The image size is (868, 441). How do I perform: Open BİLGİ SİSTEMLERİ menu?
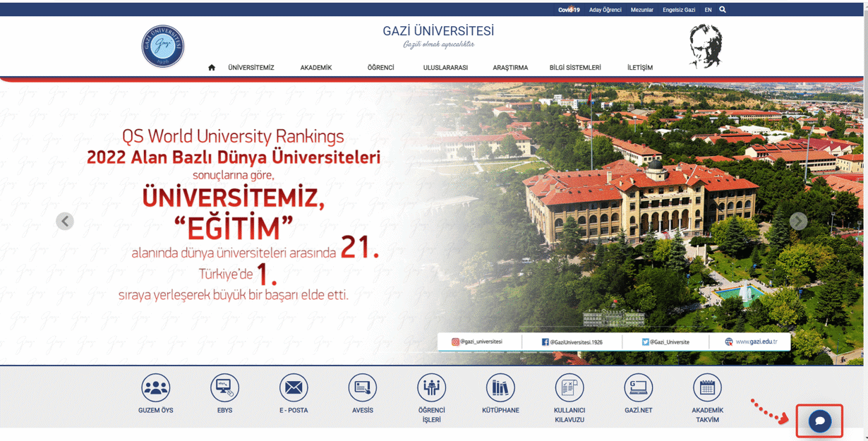point(575,68)
